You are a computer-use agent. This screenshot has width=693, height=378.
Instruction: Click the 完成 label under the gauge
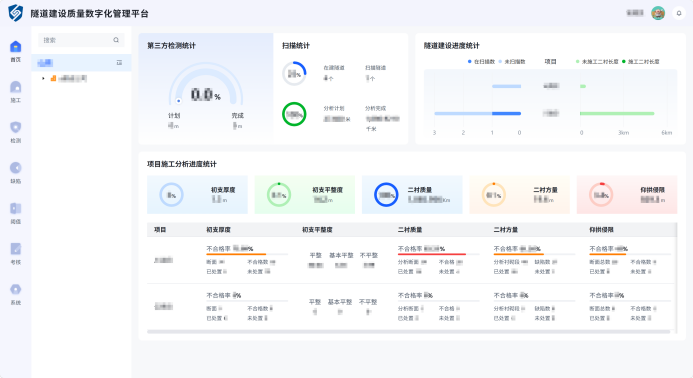[x=237, y=115]
